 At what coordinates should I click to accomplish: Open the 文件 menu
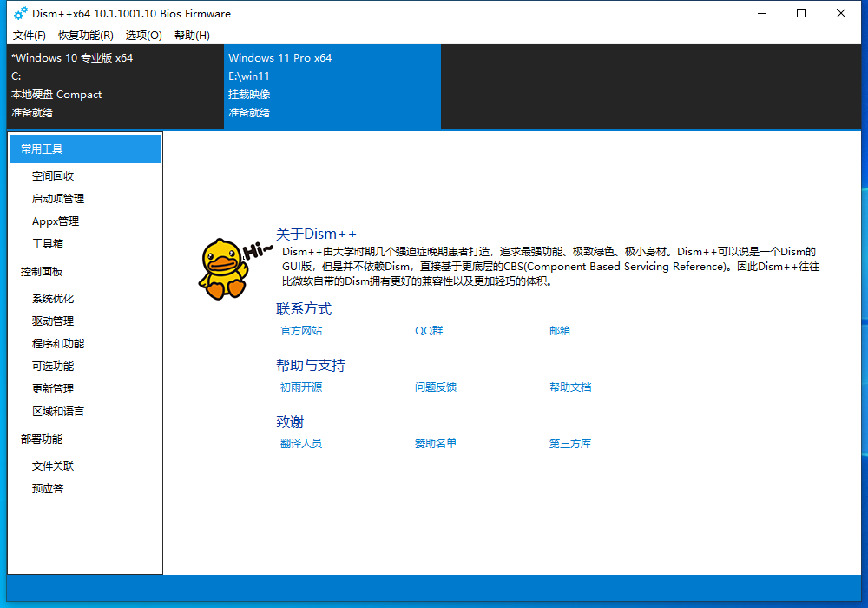29,36
